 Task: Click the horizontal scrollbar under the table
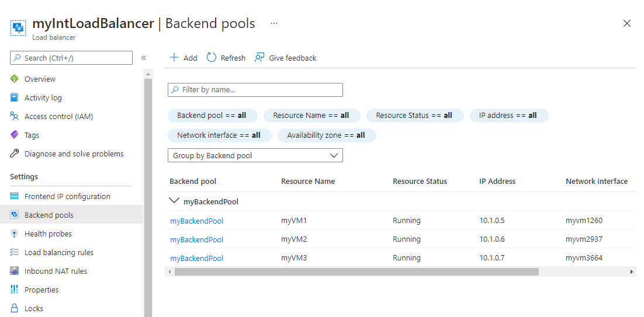(356, 271)
